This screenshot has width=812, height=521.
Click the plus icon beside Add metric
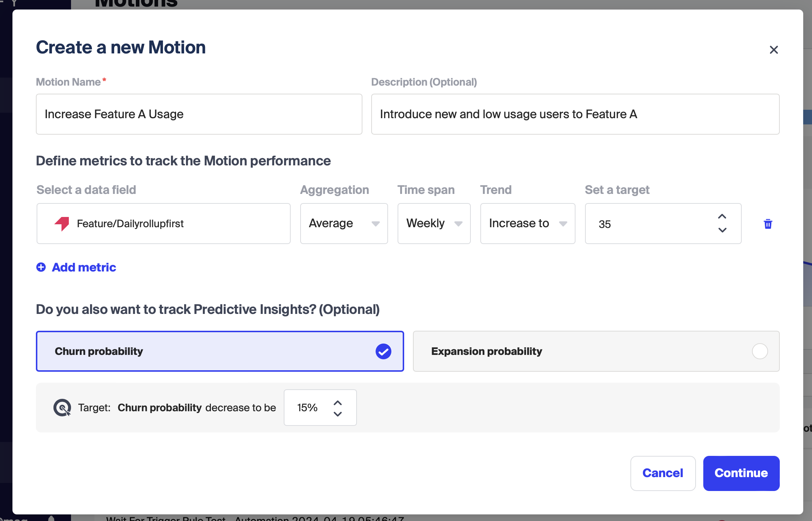click(x=41, y=267)
